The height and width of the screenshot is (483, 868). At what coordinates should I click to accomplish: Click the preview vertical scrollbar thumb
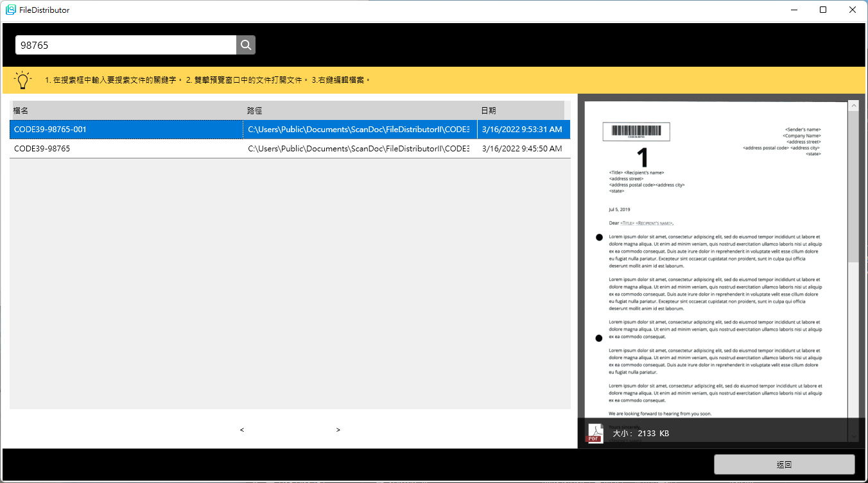(x=853, y=186)
